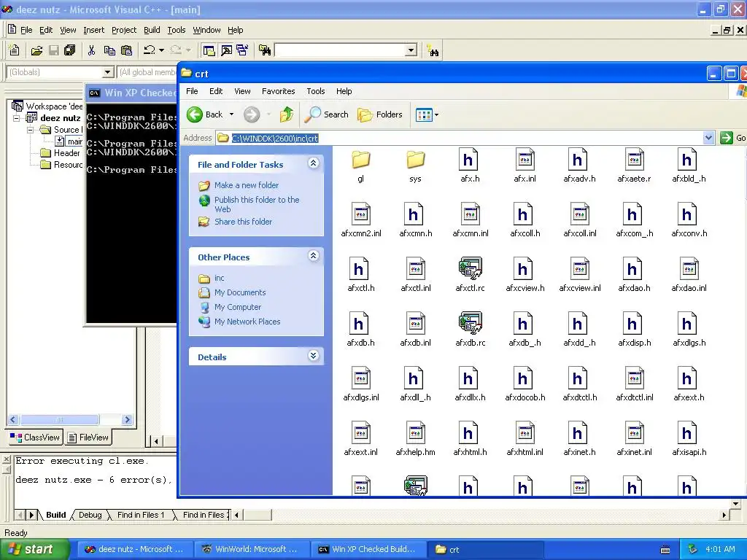Click the binoculars Search icon

pyautogui.click(x=433, y=50)
